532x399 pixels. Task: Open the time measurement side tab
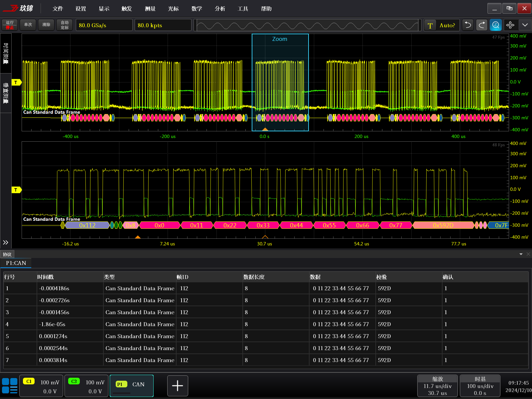tap(6, 54)
